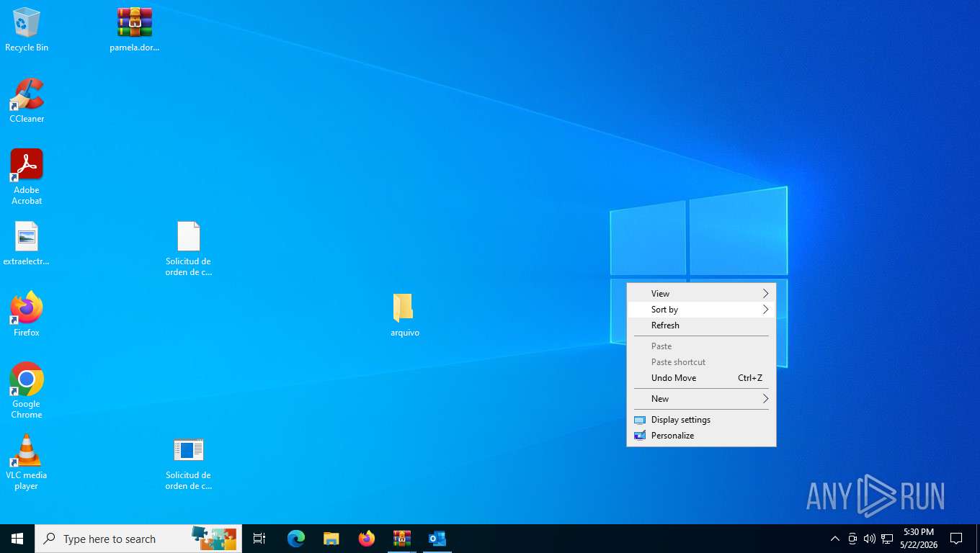
Task: Open the Windows Start menu
Action: (x=17, y=539)
